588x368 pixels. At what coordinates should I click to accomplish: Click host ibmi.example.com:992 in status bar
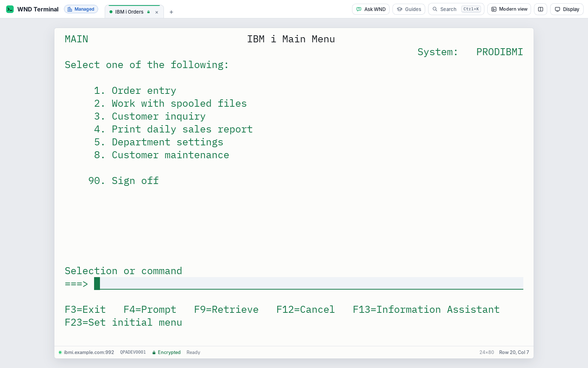pyautogui.click(x=89, y=352)
